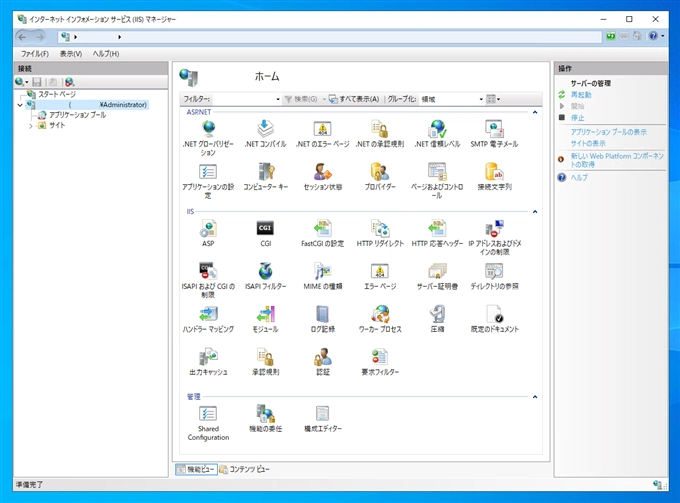Click サイトの表示 link
Screen dimensions: 680x503
[x=588, y=143]
